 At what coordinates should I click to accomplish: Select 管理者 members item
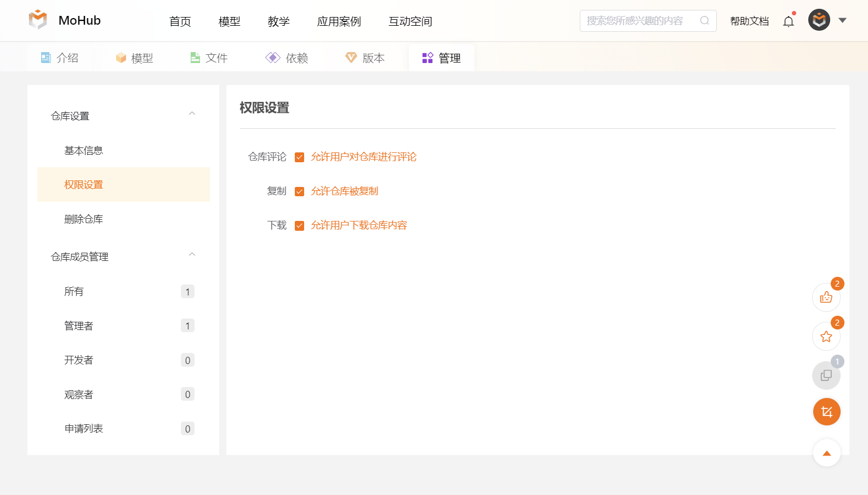click(x=123, y=326)
